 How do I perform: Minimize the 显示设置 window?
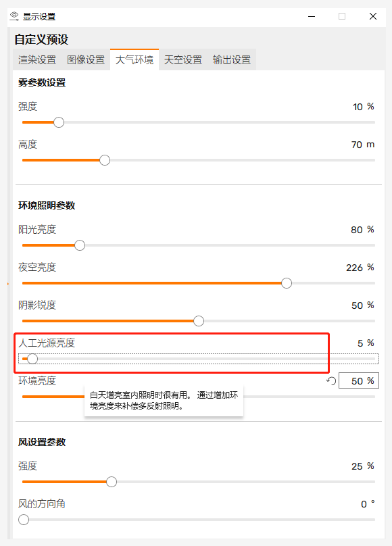point(312,16)
